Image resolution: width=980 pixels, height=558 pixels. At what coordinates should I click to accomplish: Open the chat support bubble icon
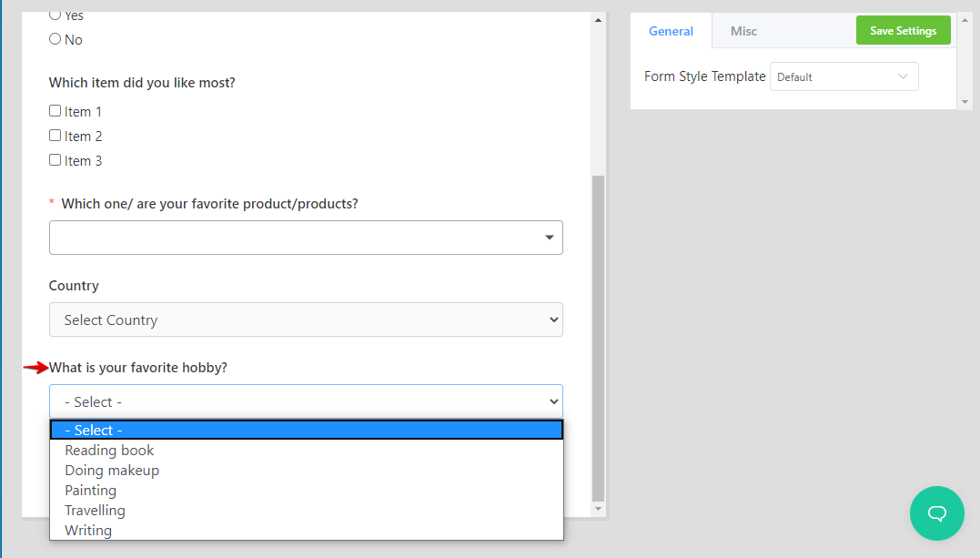tap(937, 513)
